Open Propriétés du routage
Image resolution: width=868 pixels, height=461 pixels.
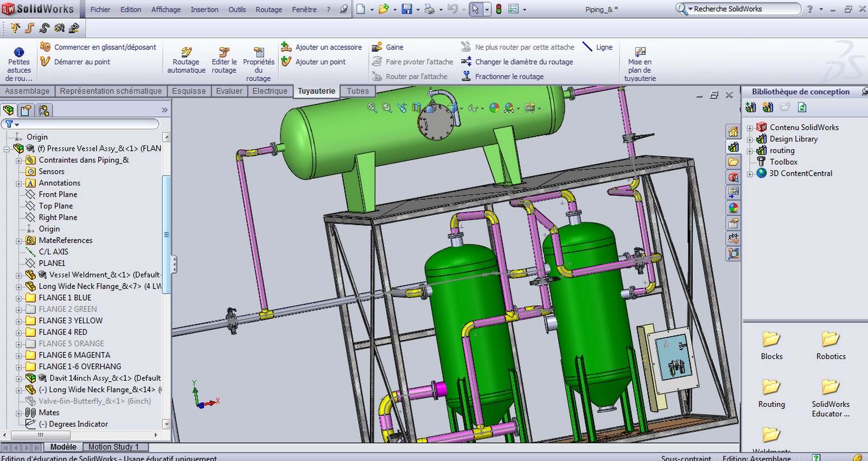click(x=259, y=64)
